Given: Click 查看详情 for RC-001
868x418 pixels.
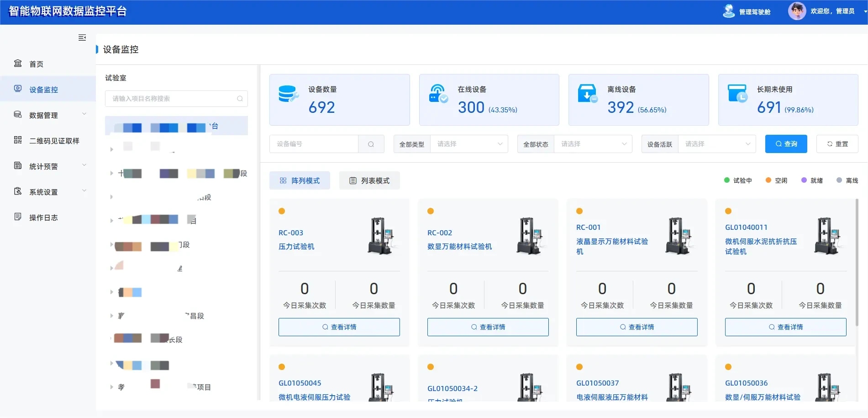Looking at the screenshot, I should pos(637,327).
